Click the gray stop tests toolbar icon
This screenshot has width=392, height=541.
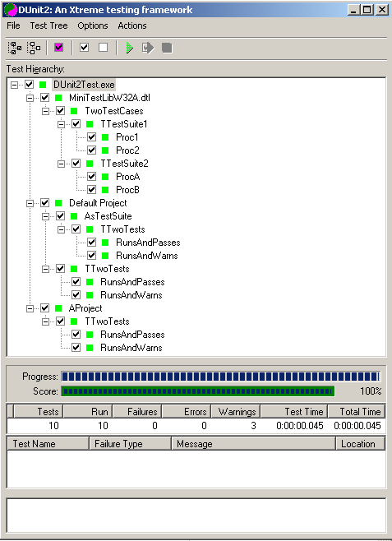167,48
